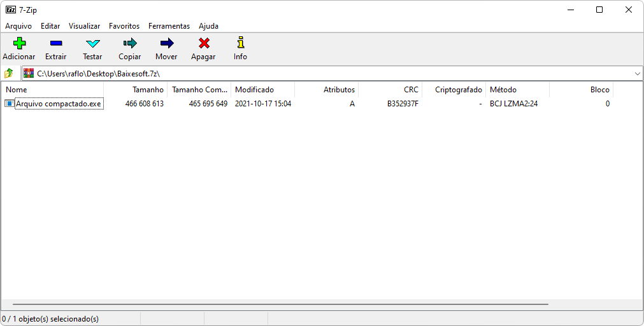
Task: Open the Ferramentas menu
Action: (169, 26)
